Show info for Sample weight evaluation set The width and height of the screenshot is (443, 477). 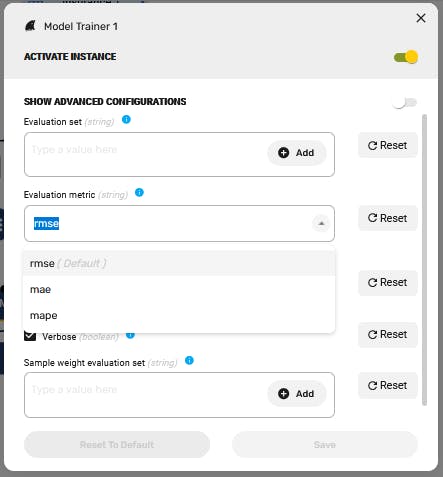click(x=189, y=360)
